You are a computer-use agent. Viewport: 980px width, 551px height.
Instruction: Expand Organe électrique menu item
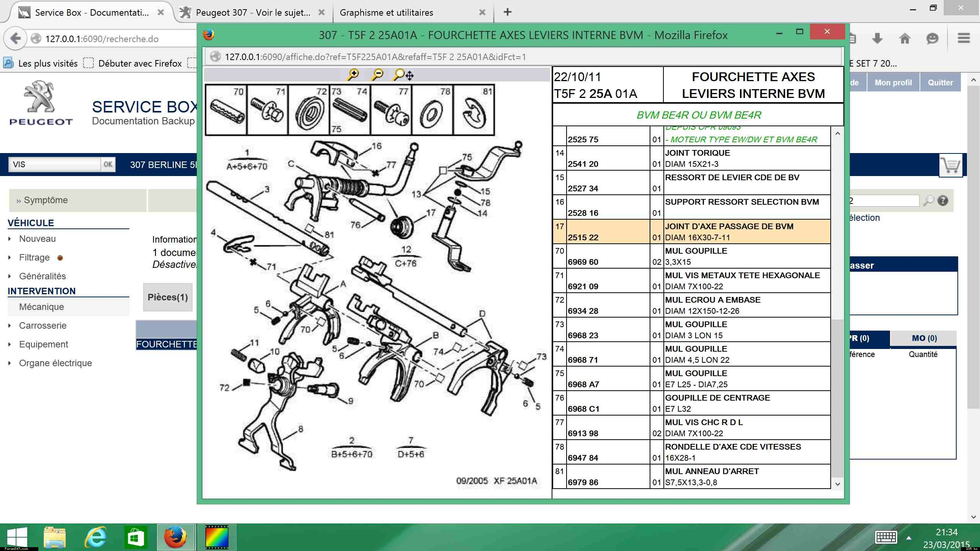coord(56,363)
